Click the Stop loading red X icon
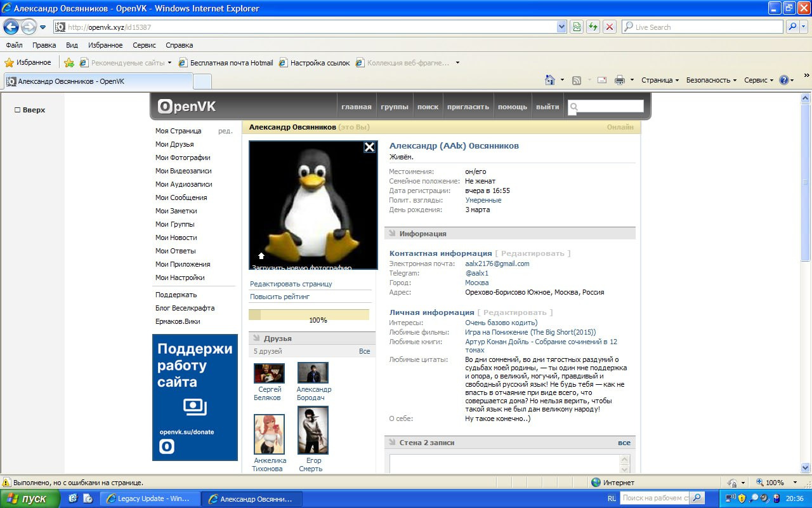812x508 pixels. tap(610, 27)
